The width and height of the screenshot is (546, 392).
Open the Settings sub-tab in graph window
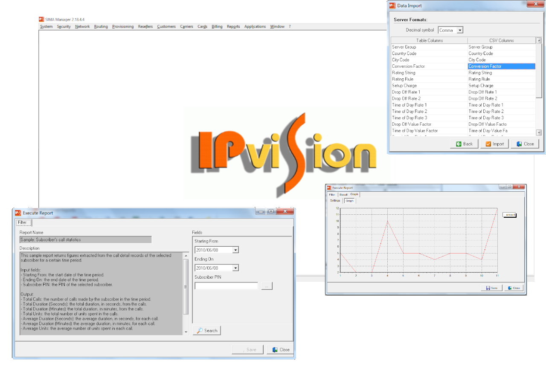335,201
